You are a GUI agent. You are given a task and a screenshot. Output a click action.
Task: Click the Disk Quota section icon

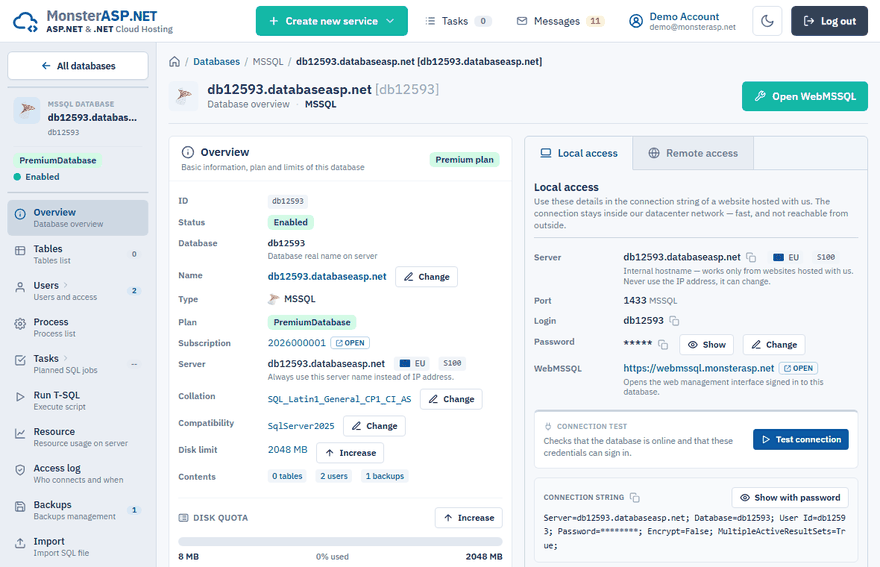coord(184,518)
